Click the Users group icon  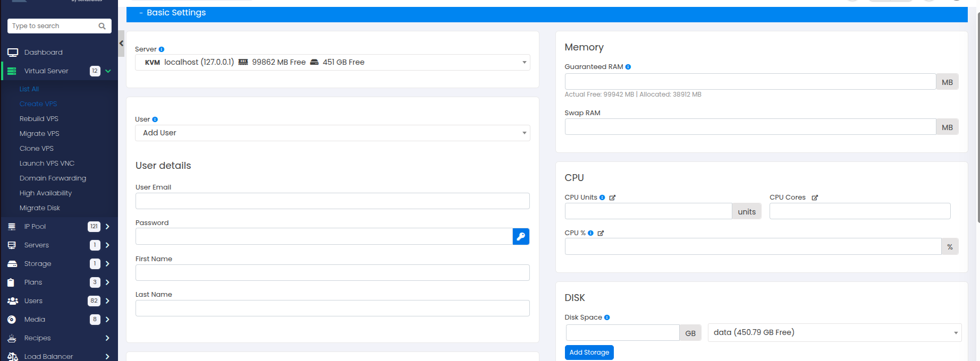[x=13, y=301]
